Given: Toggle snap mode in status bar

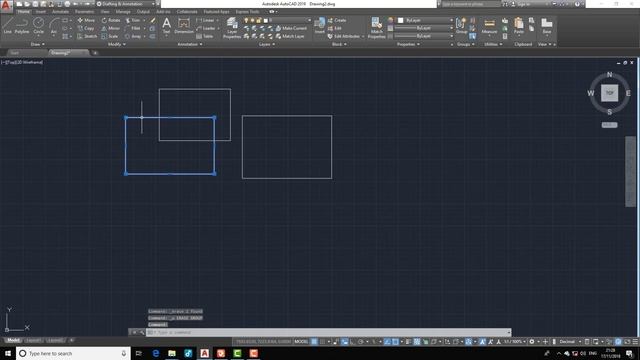Looking at the screenshot, I should 322,341.
